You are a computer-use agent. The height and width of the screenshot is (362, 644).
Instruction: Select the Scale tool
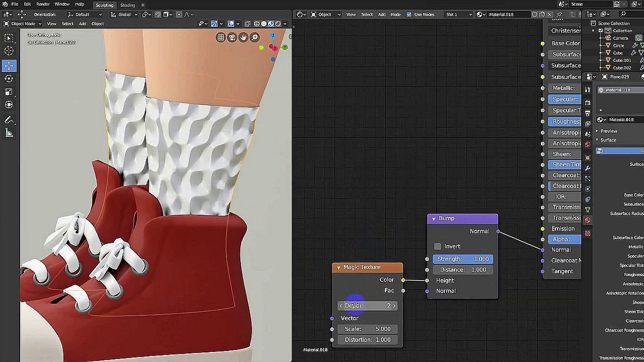tap(9, 92)
